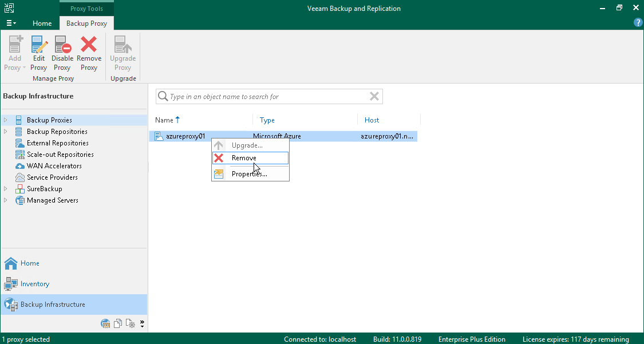Open the application main menu

pyautogui.click(x=10, y=23)
